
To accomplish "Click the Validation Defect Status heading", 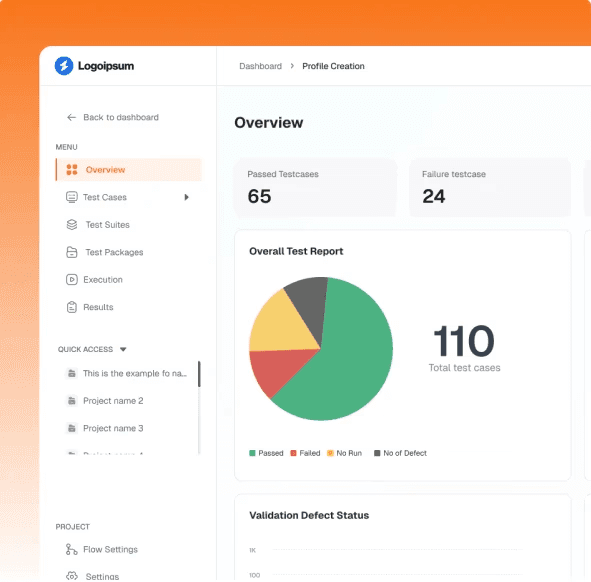I will point(309,515).
